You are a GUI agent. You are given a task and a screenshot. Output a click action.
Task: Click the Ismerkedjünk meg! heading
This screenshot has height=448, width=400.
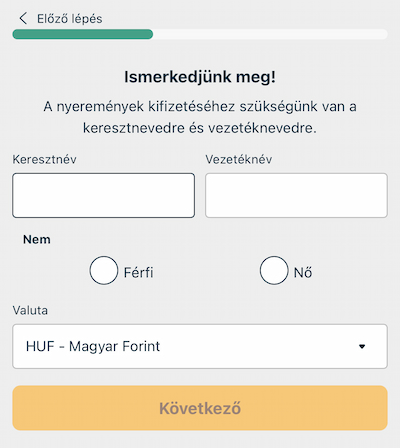pos(200,77)
